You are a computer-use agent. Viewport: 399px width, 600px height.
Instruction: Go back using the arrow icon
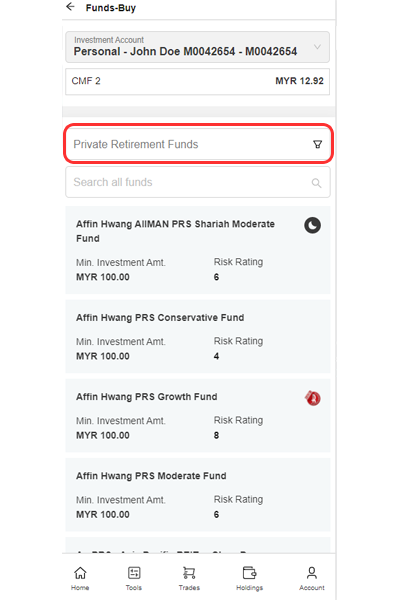[70, 7]
